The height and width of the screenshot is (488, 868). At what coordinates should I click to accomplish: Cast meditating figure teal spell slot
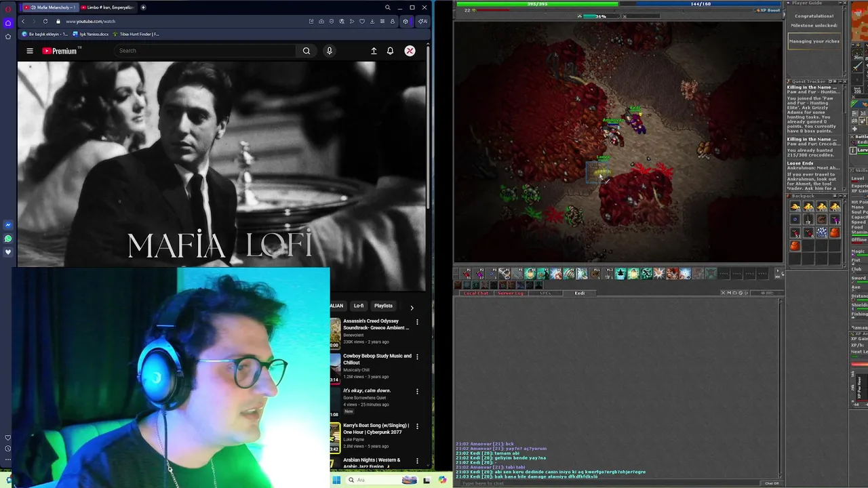620,273
